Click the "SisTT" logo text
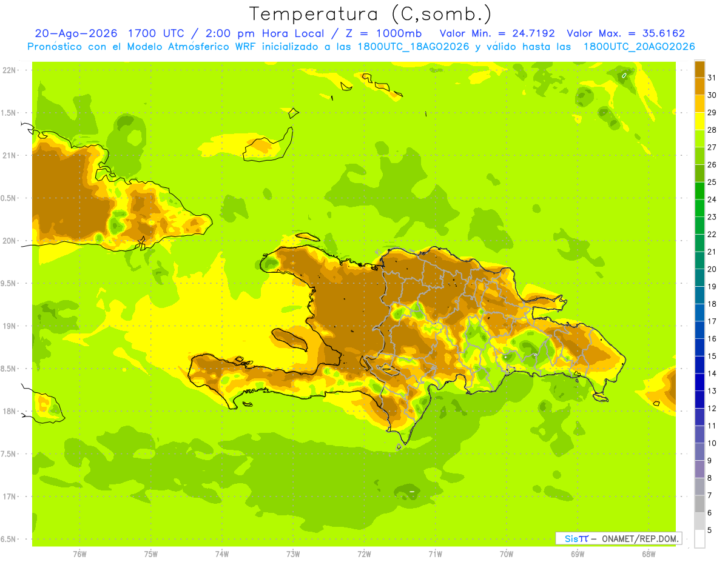This screenshot has height=562, width=728. pyautogui.click(x=576, y=538)
